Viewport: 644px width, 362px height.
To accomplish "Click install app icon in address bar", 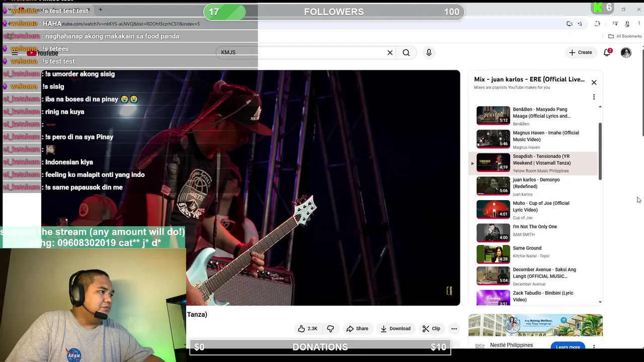I will [570, 24].
